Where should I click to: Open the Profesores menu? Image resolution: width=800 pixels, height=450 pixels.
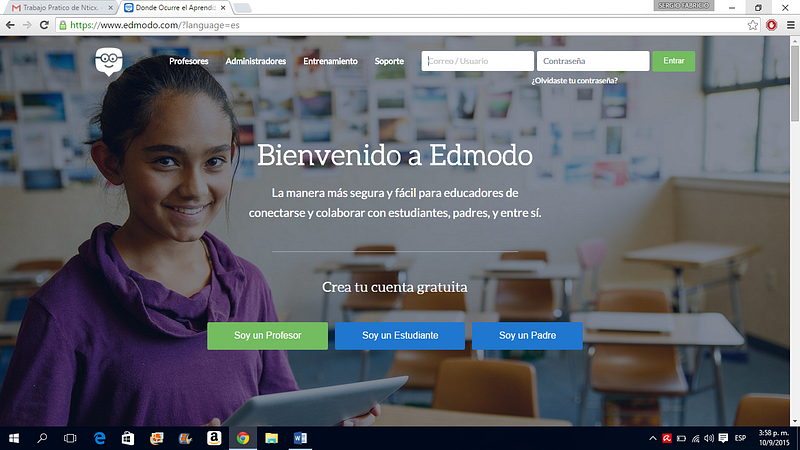tap(189, 61)
